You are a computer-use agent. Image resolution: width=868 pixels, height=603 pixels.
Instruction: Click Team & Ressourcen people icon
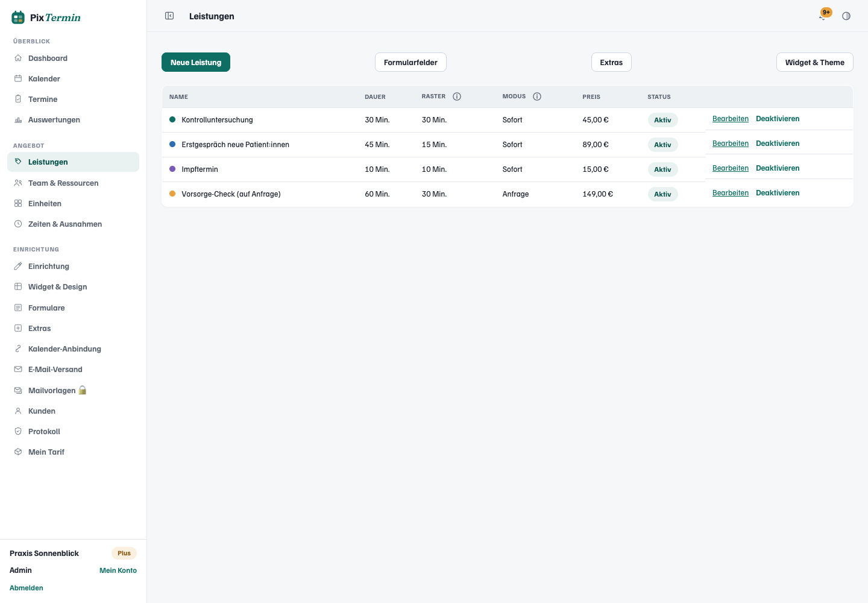click(18, 183)
